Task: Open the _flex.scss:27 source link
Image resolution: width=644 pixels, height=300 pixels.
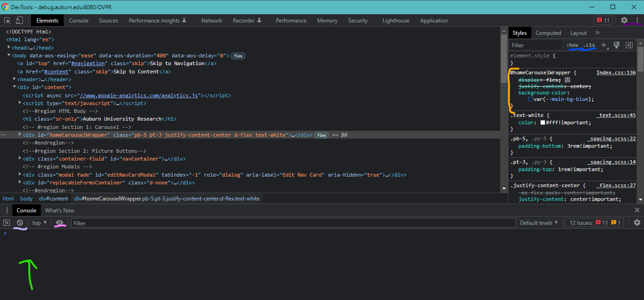Action: tap(616, 185)
